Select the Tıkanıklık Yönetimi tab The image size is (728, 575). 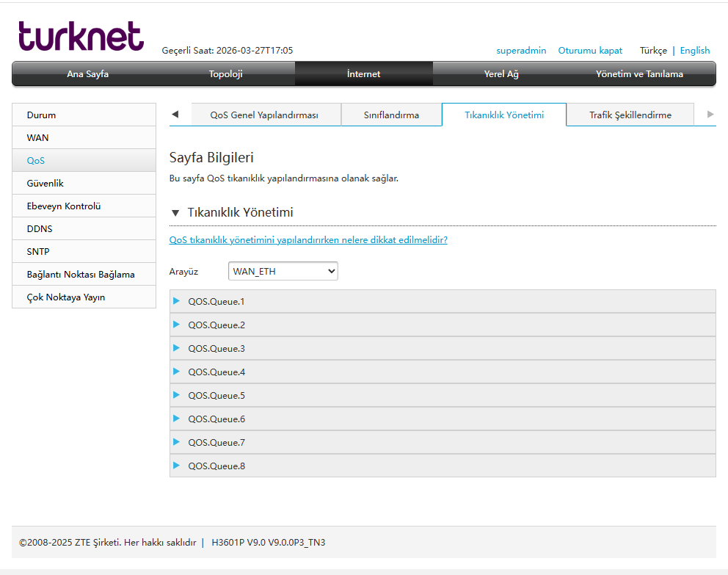(504, 115)
